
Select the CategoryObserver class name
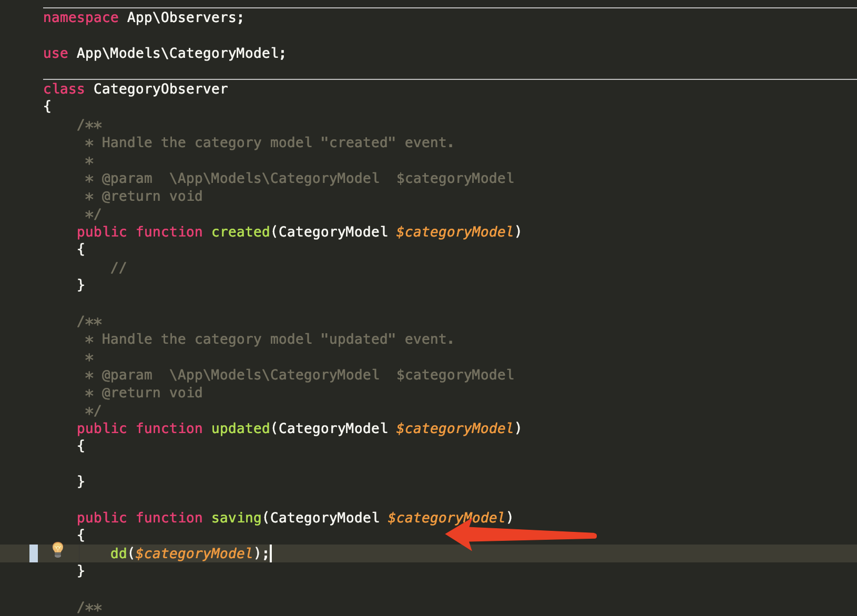pyautogui.click(x=160, y=89)
